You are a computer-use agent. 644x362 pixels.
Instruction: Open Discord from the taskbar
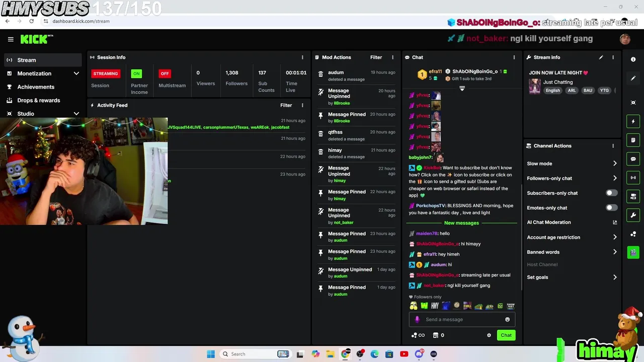pos(419,354)
